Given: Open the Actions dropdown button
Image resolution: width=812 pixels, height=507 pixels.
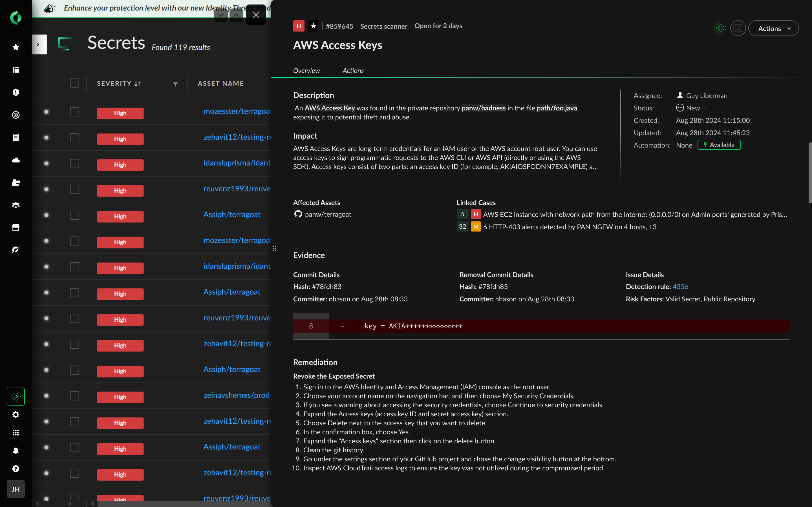Looking at the screenshot, I should [x=773, y=28].
